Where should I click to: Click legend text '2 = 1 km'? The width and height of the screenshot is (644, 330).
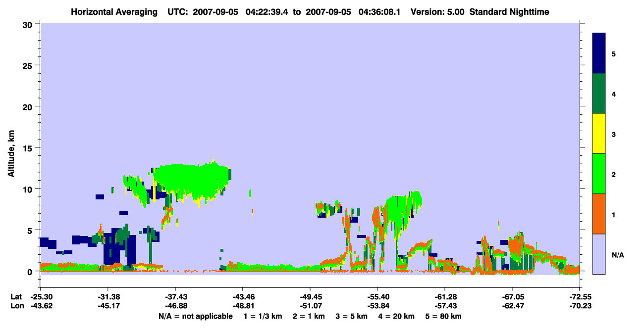click(x=309, y=316)
